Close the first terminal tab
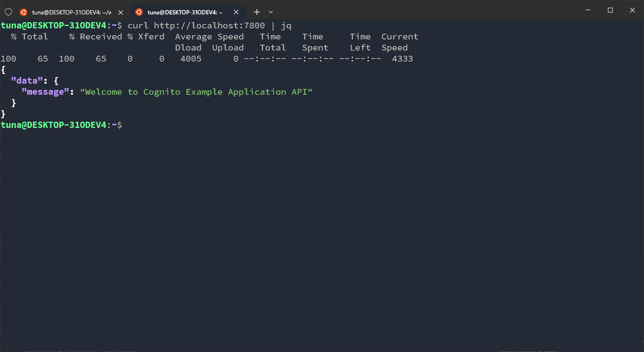Image resolution: width=644 pixels, height=352 pixels. pos(121,12)
